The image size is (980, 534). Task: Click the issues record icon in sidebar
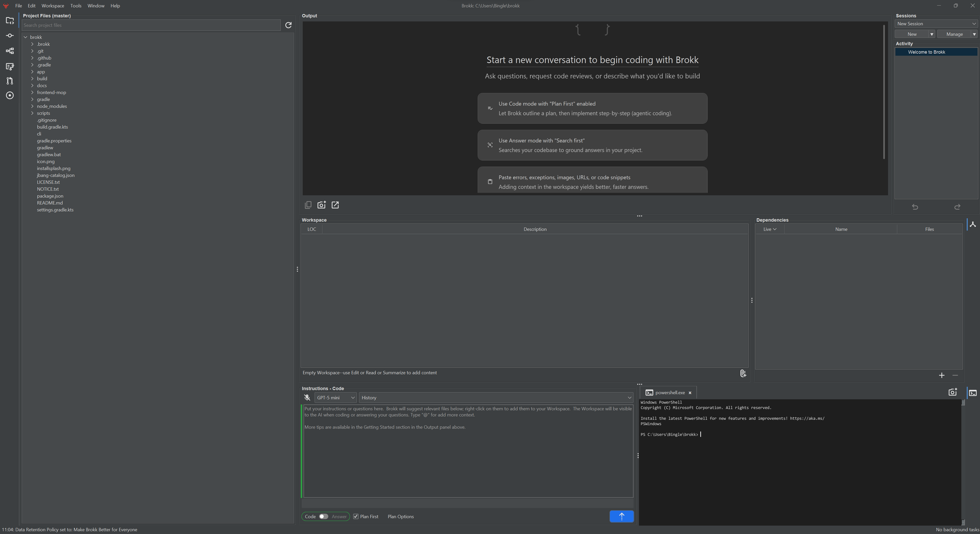[x=9, y=96]
